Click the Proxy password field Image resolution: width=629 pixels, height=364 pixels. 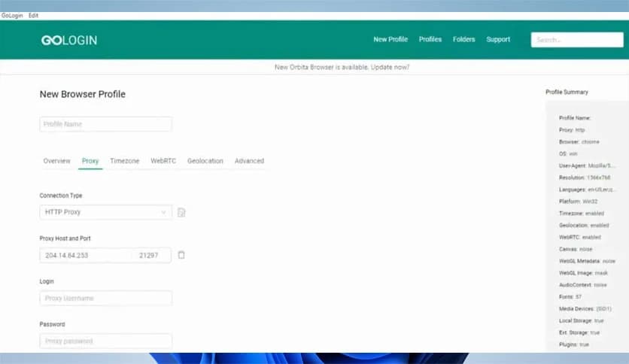106,341
